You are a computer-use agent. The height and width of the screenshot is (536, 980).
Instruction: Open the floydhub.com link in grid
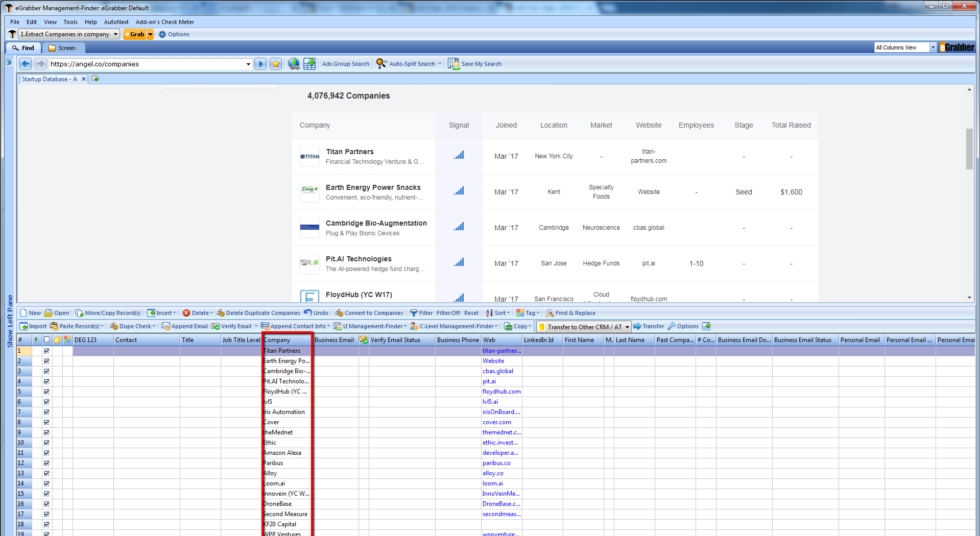[x=501, y=392]
